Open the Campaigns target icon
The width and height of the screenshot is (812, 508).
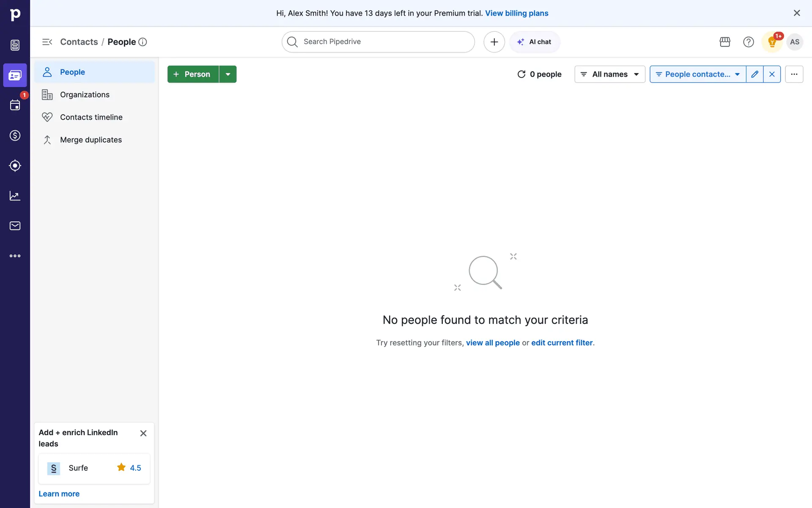pyautogui.click(x=15, y=166)
